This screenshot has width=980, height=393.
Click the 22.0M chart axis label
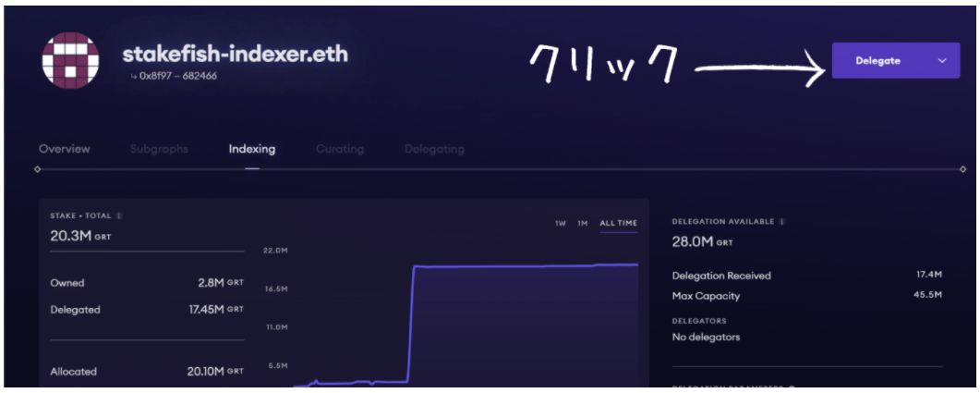276,251
